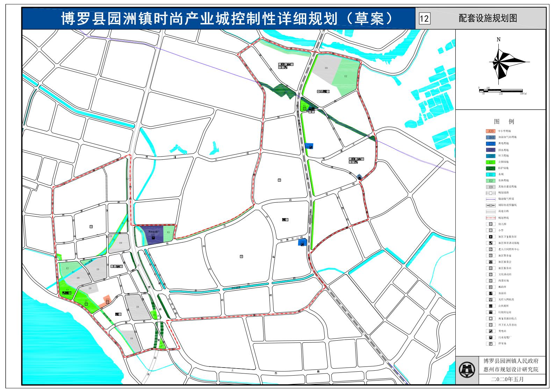
Task: Click the parking lot (停车场) legend icon
Action: click(x=491, y=344)
